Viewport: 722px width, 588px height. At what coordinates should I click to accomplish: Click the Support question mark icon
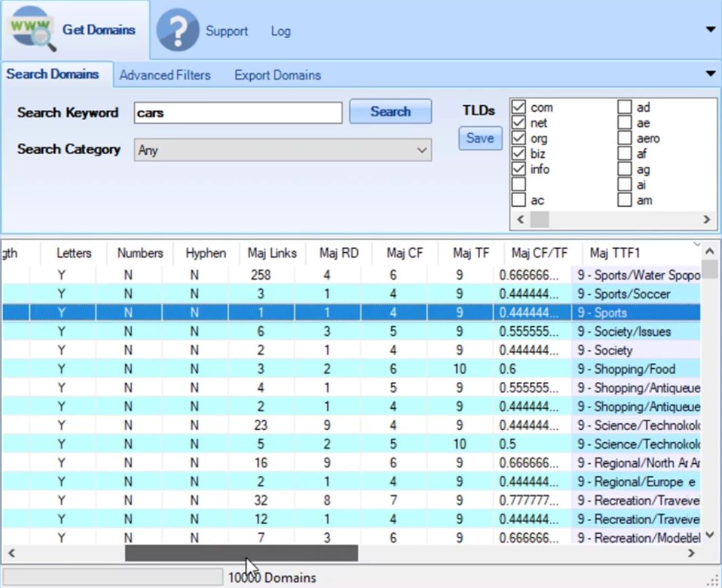tap(178, 30)
